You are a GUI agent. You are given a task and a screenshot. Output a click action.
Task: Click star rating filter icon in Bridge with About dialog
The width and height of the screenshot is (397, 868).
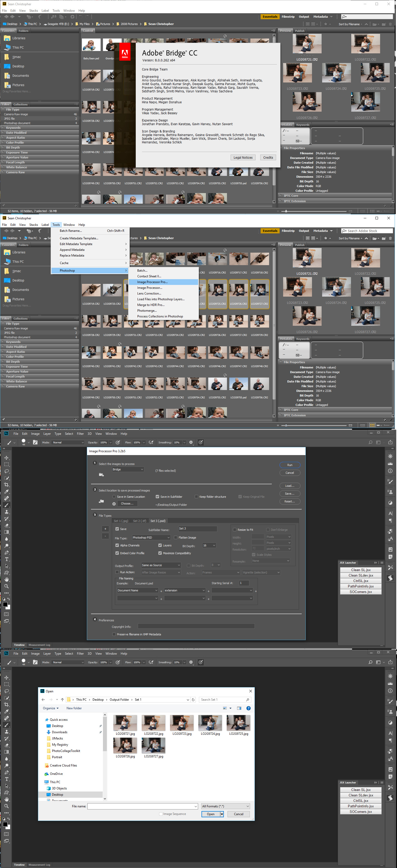[x=325, y=24]
